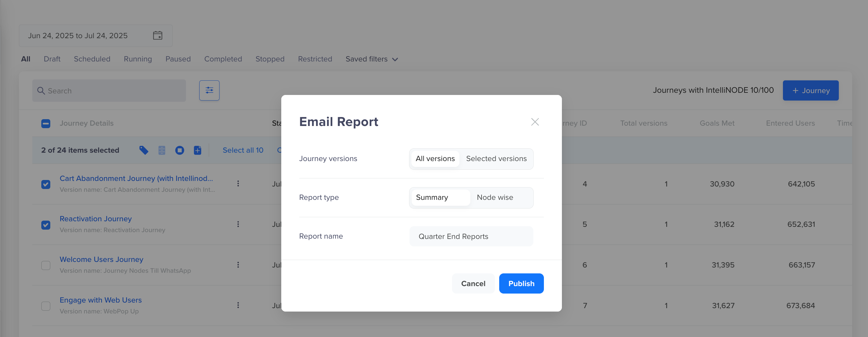Click the select-all indeterminate checkbox in the header

(x=46, y=123)
